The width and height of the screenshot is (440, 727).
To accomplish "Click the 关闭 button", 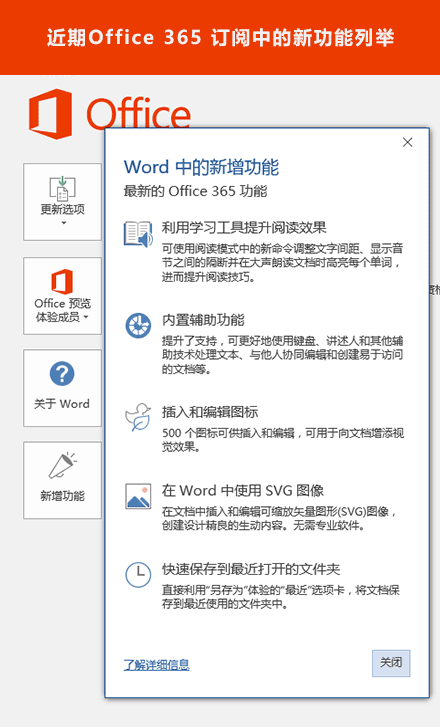I will tap(391, 663).
